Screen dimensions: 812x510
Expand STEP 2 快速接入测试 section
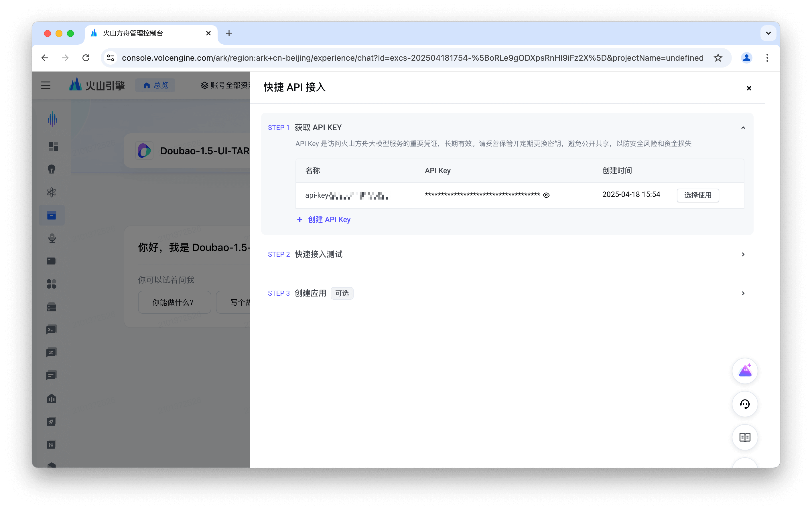(x=743, y=254)
